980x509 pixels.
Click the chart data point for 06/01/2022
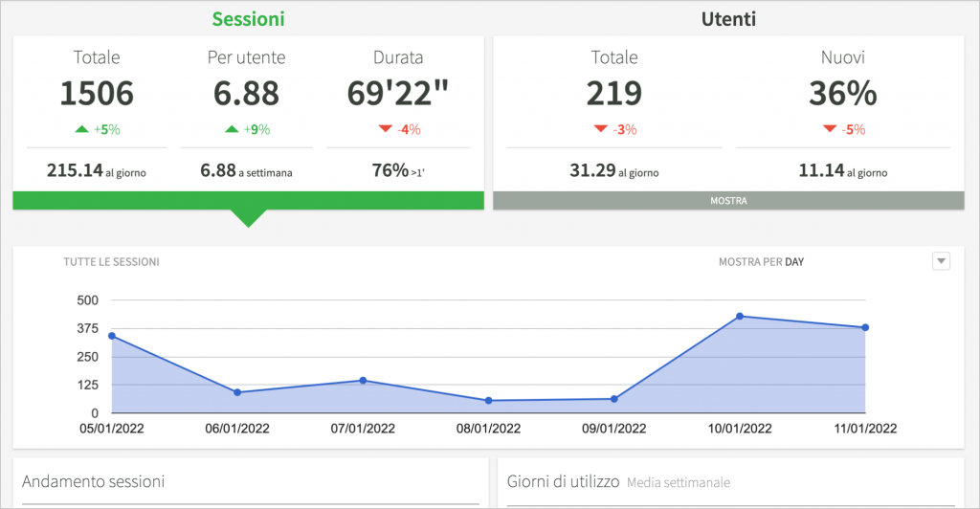pos(237,393)
